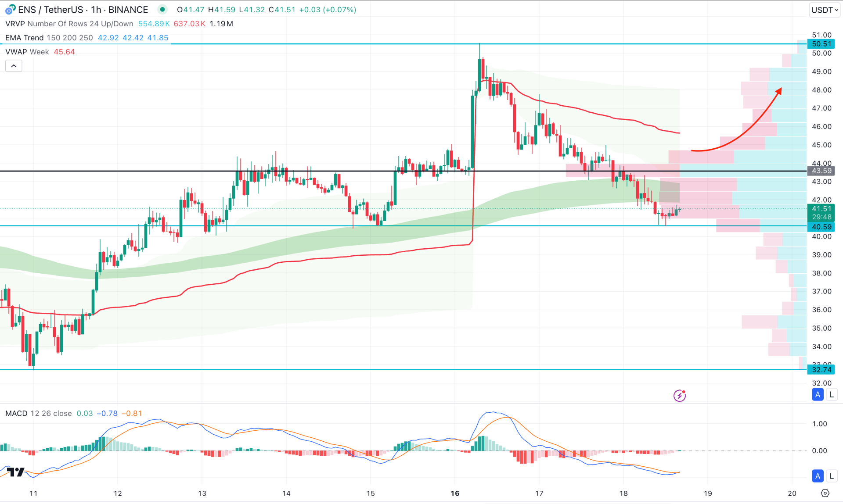The height and width of the screenshot is (504, 843).
Task: Open the ENS / TetherUS symbol title
Action: click(83, 9)
